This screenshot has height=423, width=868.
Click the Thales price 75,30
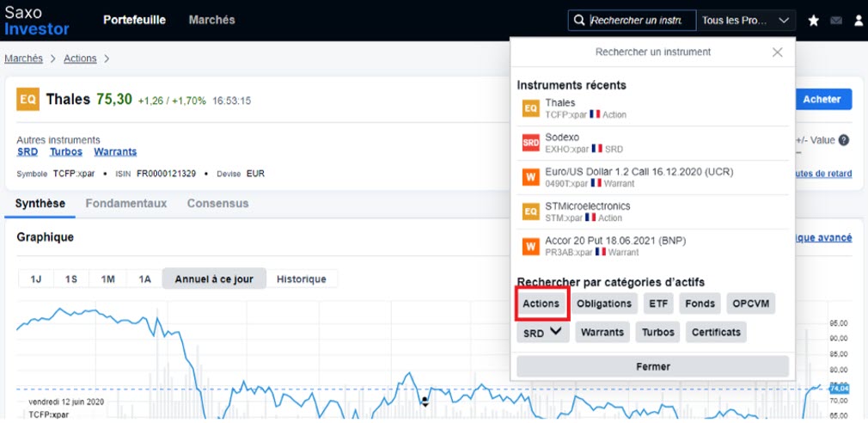(114, 100)
